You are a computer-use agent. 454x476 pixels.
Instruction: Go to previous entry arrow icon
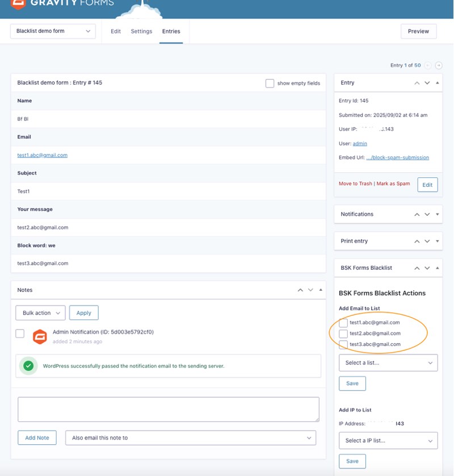click(x=428, y=65)
